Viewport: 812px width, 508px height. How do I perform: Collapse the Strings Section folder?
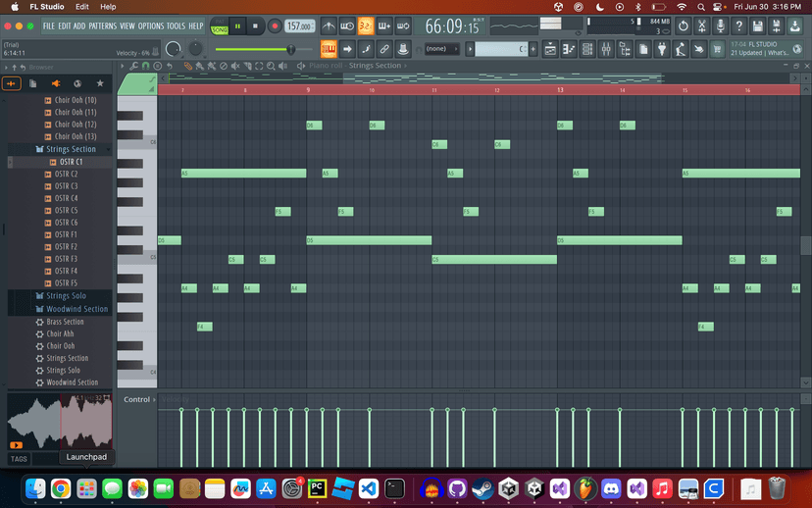(x=71, y=149)
